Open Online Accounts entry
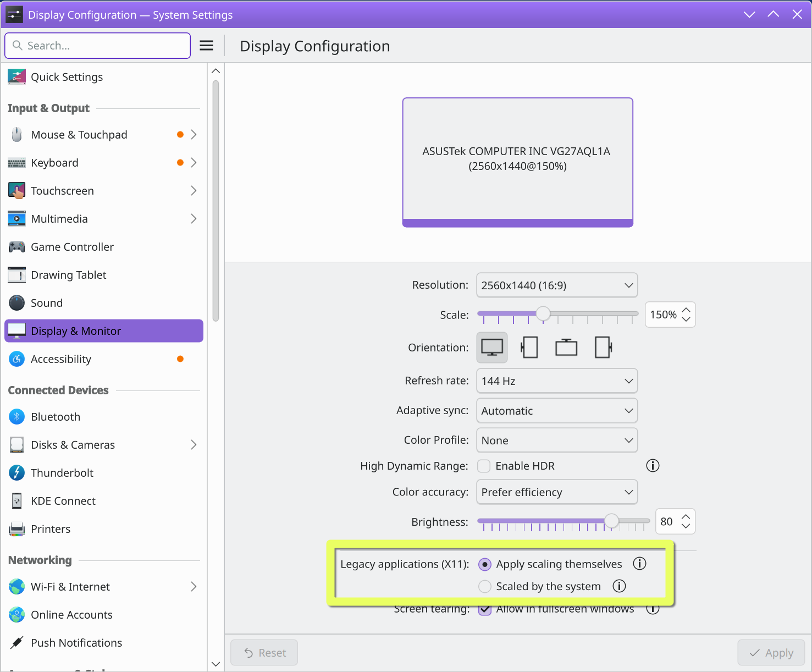 pyautogui.click(x=104, y=615)
